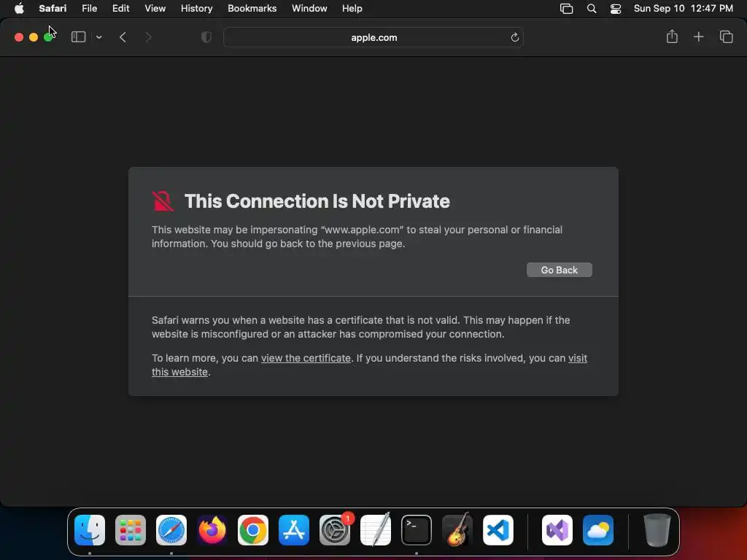The image size is (747, 560).
Task: Show the tab overview
Action: [x=726, y=36]
